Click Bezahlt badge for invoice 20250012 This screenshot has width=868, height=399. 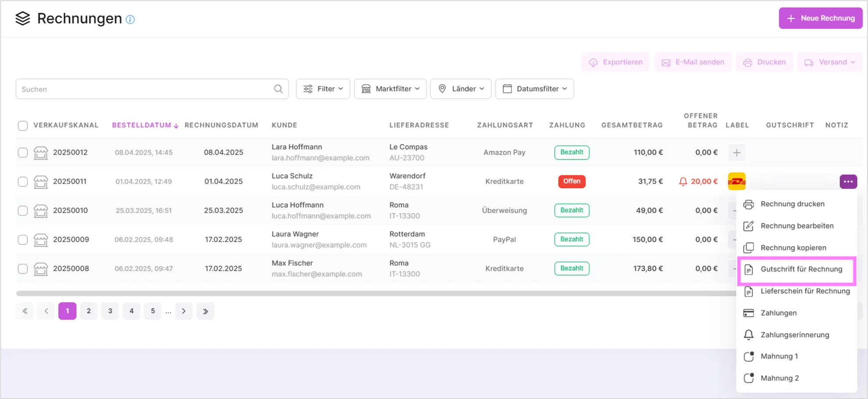tap(572, 152)
